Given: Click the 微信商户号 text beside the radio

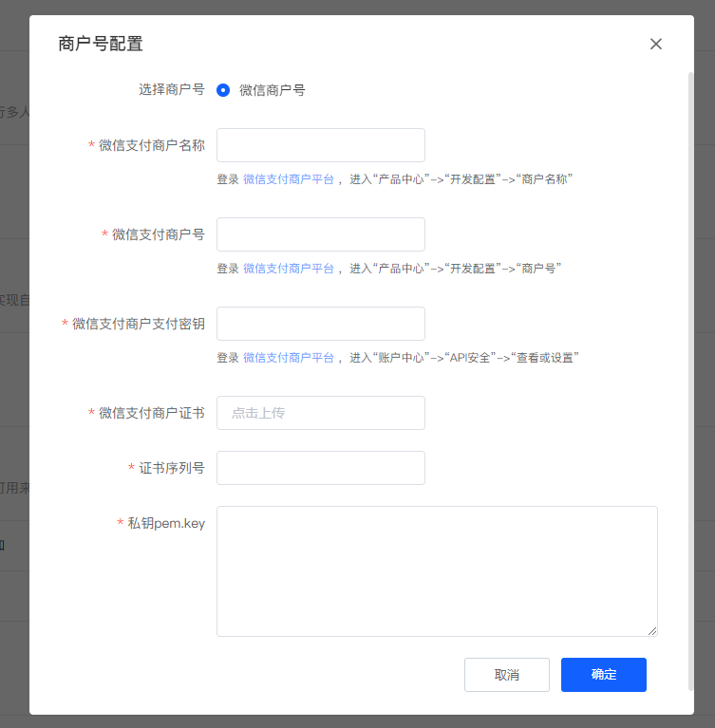Looking at the screenshot, I should point(273,90).
